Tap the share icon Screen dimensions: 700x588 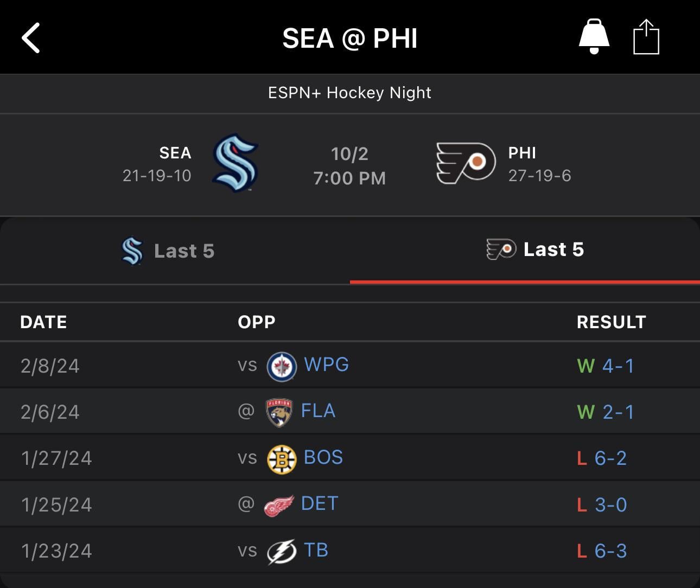pos(646,37)
